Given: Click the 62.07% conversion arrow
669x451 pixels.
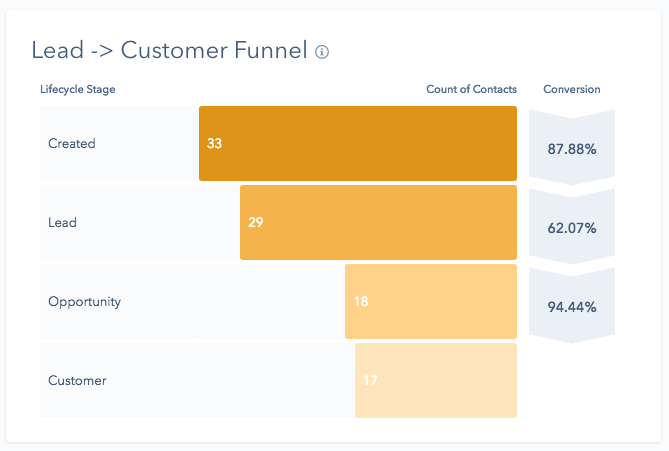Looking at the screenshot, I should tap(572, 228).
